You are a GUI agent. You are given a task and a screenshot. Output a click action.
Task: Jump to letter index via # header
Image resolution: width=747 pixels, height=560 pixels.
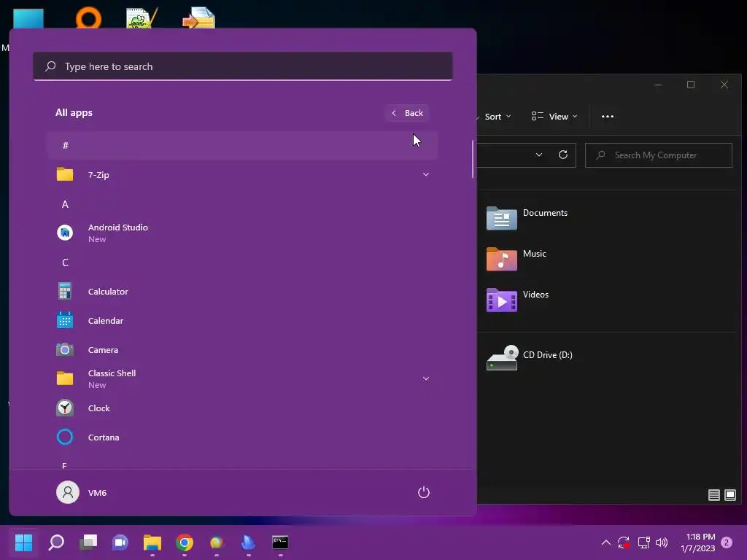(242, 145)
